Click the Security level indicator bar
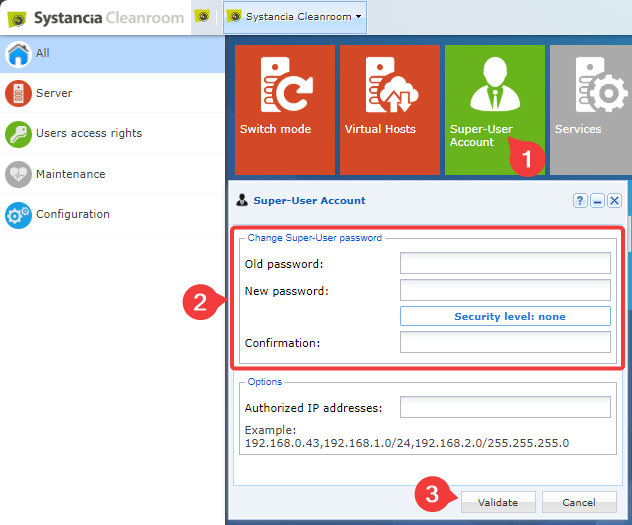632x525 pixels. pyautogui.click(x=505, y=317)
